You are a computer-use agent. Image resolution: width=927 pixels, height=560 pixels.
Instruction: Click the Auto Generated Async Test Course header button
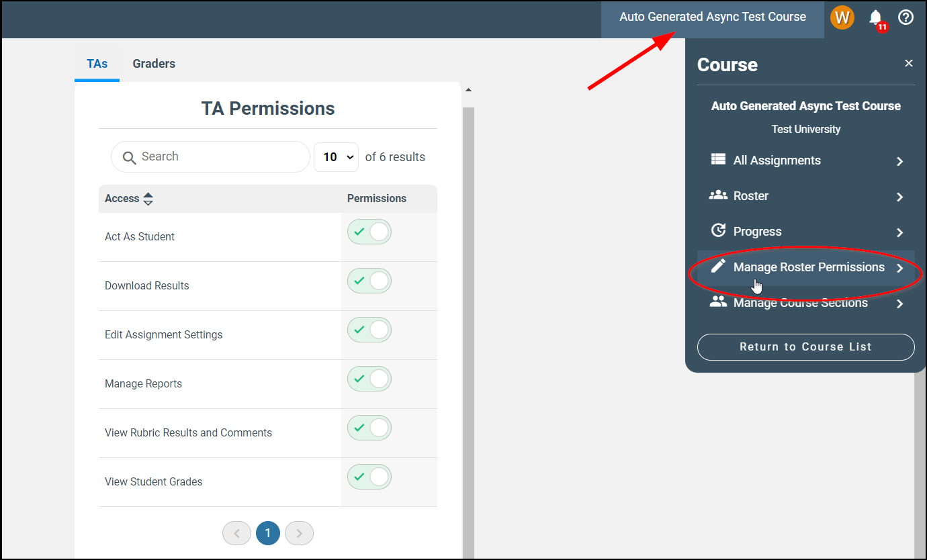(713, 17)
